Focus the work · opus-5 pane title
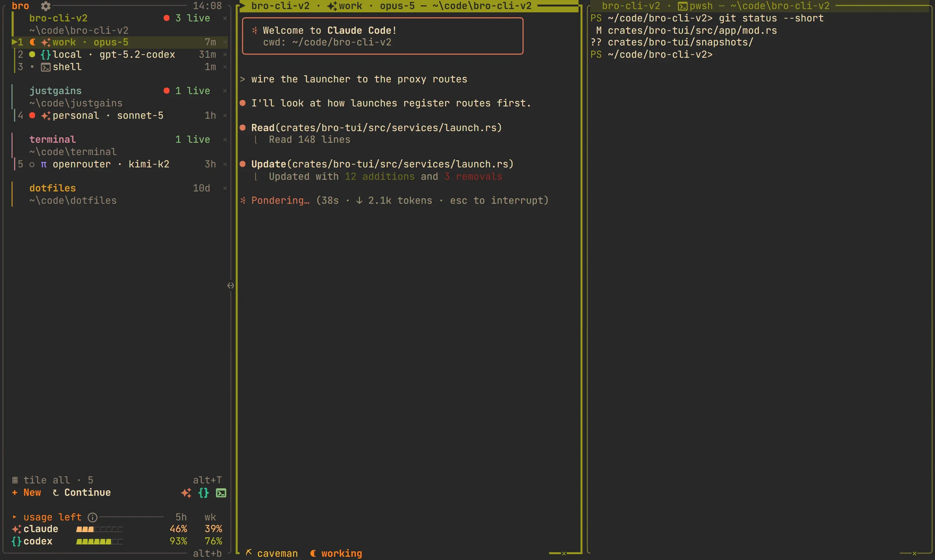The height and width of the screenshot is (560, 935). click(x=392, y=6)
